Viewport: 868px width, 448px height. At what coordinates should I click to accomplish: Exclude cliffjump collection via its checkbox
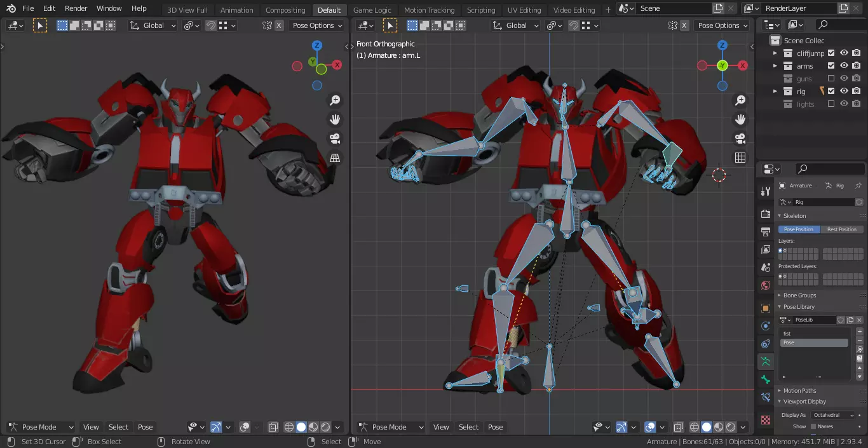coord(831,53)
